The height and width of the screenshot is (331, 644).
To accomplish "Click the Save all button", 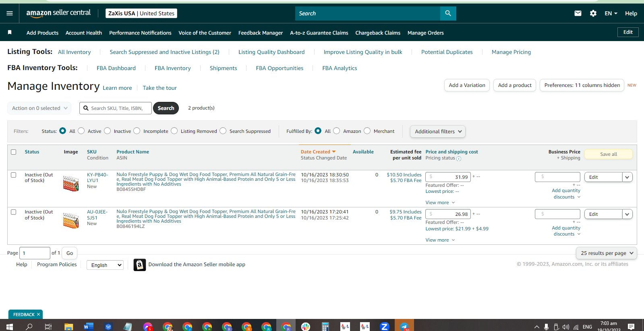I will click(609, 154).
